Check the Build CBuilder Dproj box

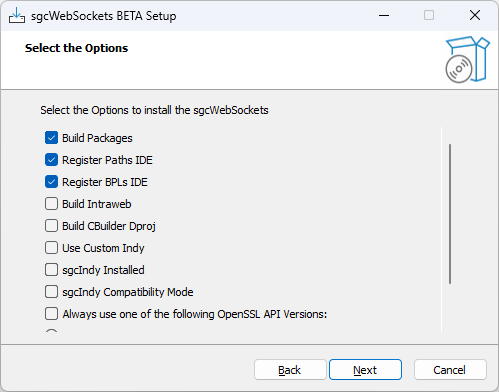pos(51,226)
